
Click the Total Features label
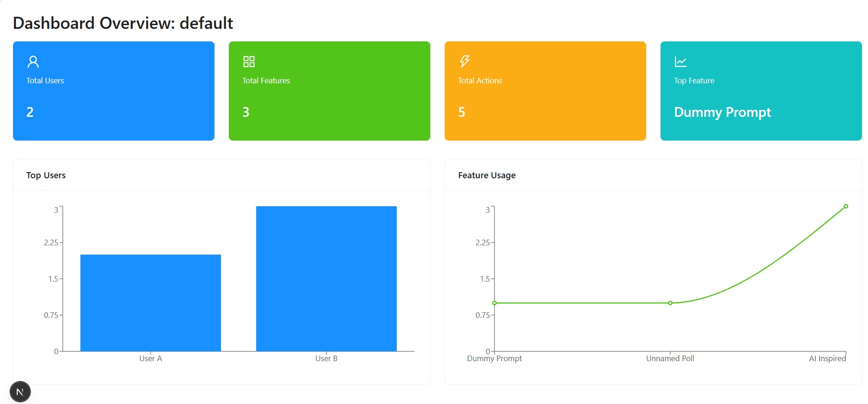(x=266, y=81)
